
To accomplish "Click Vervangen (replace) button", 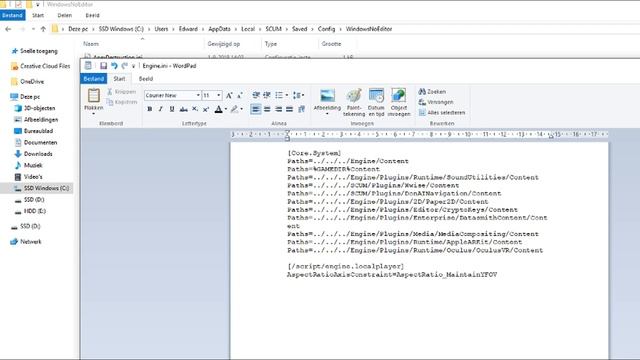I will [x=436, y=102].
